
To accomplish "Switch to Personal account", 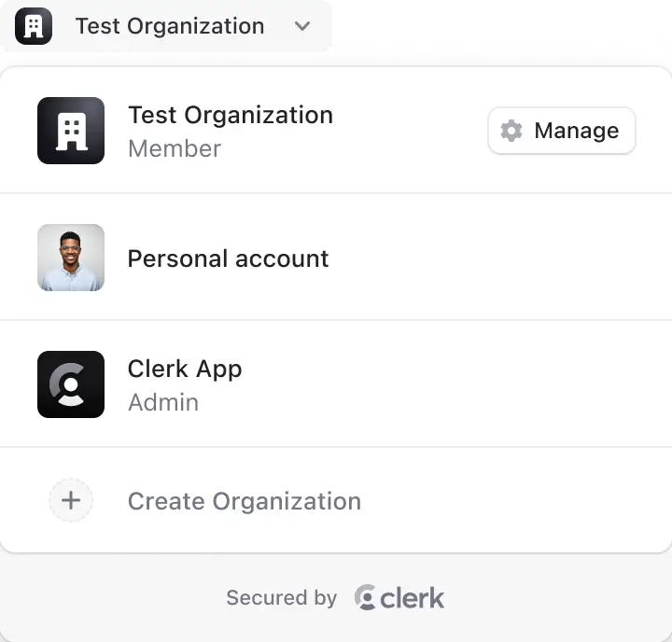I will point(228,258).
